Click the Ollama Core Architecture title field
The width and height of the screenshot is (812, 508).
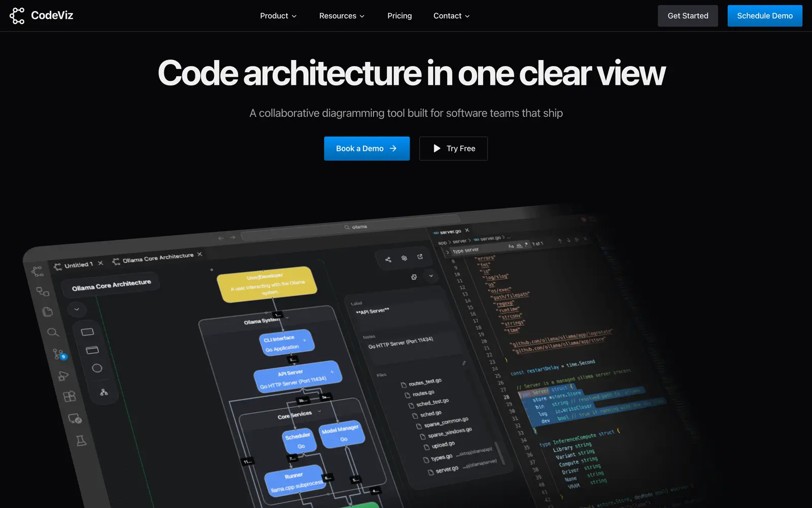[x=111, y=285]
